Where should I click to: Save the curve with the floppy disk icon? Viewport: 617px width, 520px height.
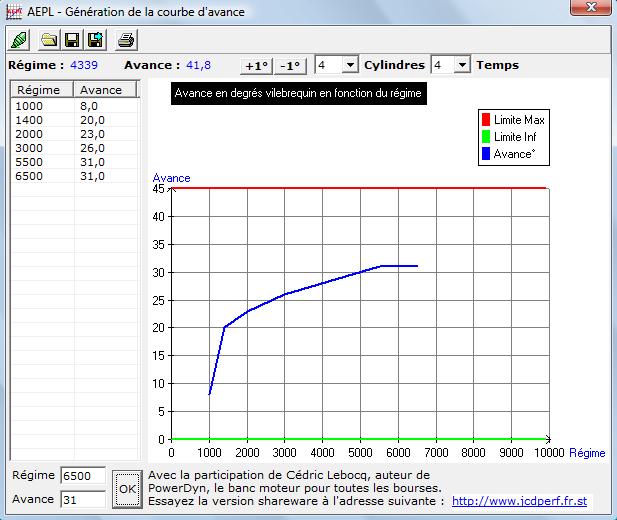tap(72, 40)
